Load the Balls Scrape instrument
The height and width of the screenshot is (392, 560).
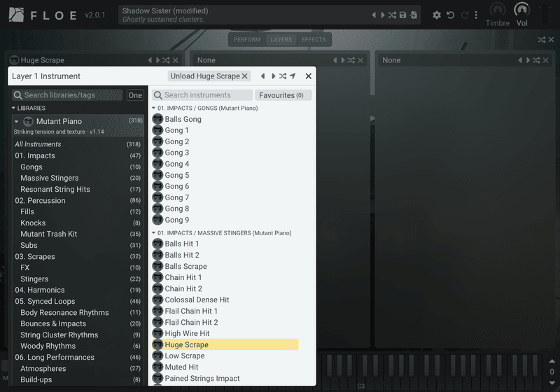(x=225, y=266)
